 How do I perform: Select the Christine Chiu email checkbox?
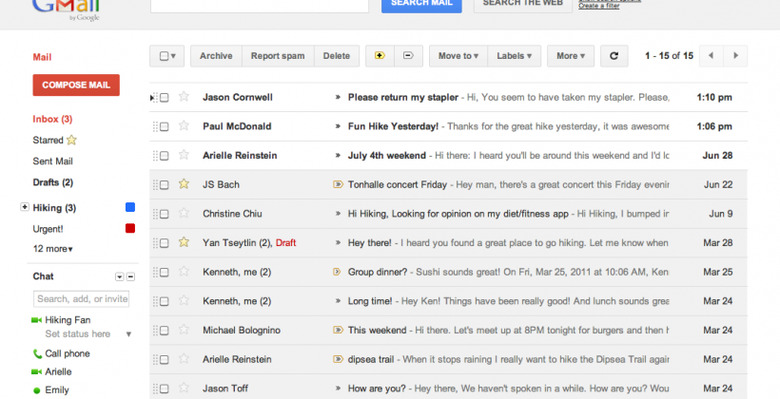click(164, 214)
